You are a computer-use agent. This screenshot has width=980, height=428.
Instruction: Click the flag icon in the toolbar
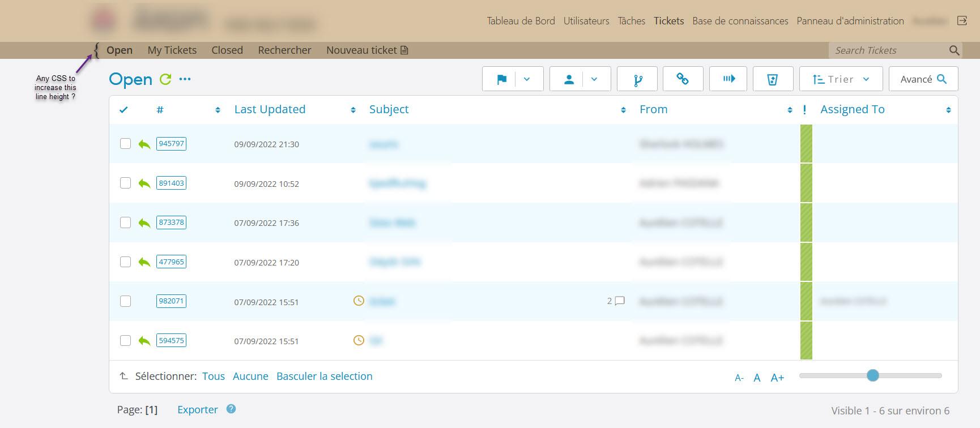point(501,79)
